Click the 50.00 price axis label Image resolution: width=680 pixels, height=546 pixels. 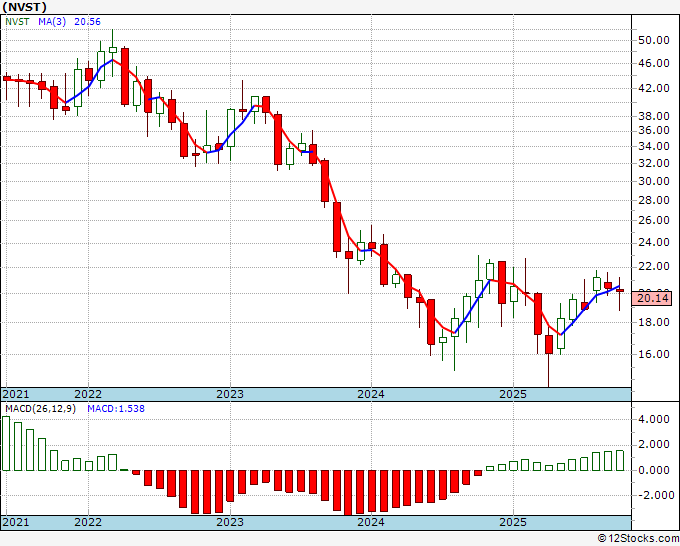654,41
